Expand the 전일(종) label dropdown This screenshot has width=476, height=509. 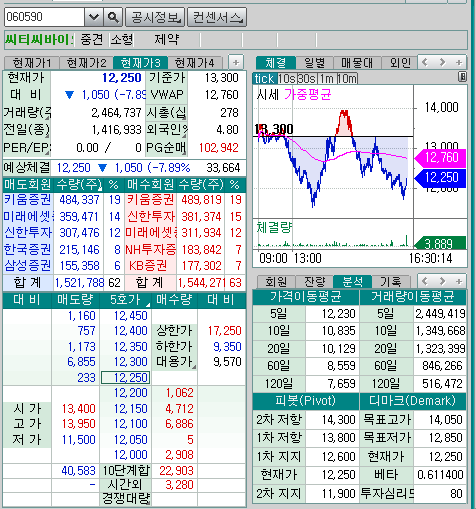[48, 136]
